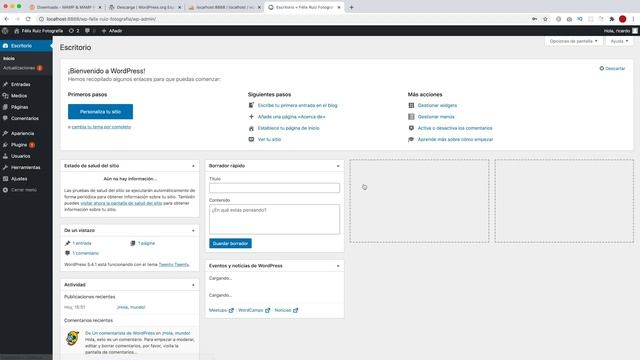
Task: Click the Añadir plus in admin bar
Action: point(111,31)
